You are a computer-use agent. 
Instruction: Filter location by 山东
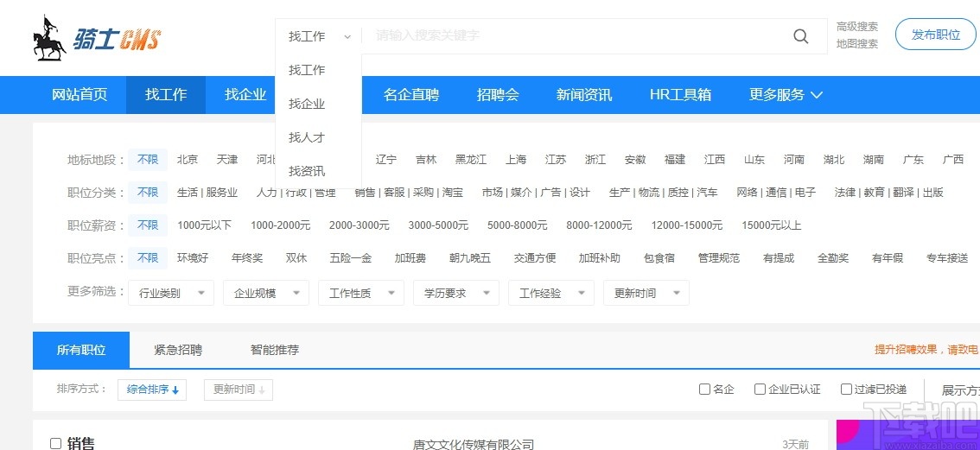pos(754,160)
